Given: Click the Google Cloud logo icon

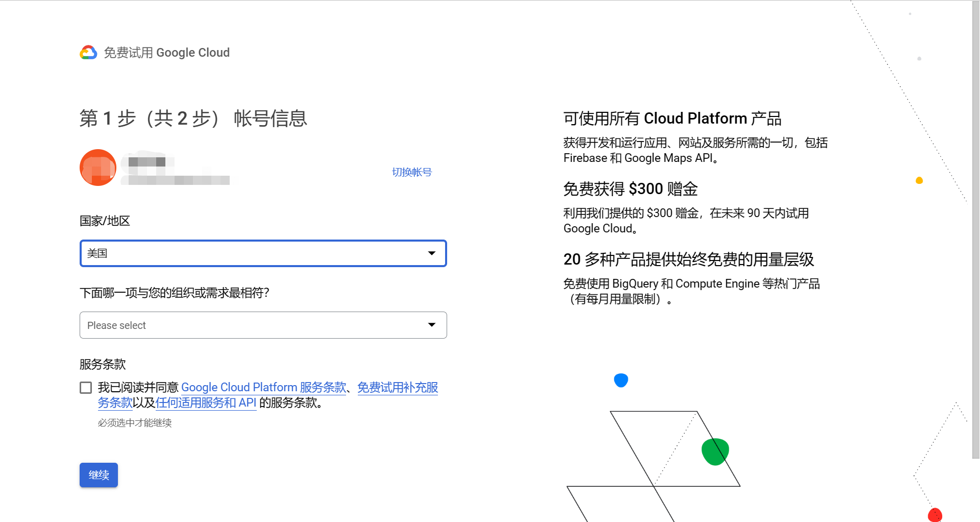Looking at the screenshot, I should pos(88,53).
